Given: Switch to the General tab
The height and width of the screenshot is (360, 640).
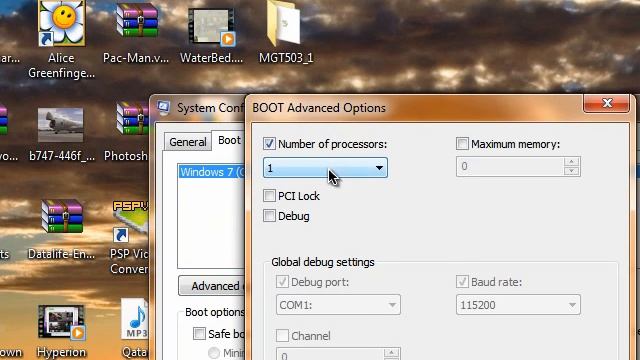Looking at the screenshot, I should pyautogui.click(x=188, y=142).
